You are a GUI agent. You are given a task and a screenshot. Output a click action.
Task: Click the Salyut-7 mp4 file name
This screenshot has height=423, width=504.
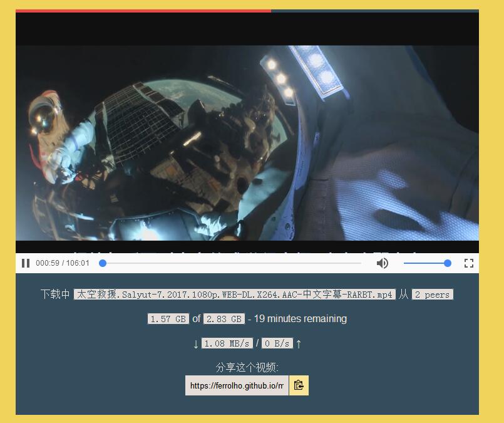[x=235, y=295]
